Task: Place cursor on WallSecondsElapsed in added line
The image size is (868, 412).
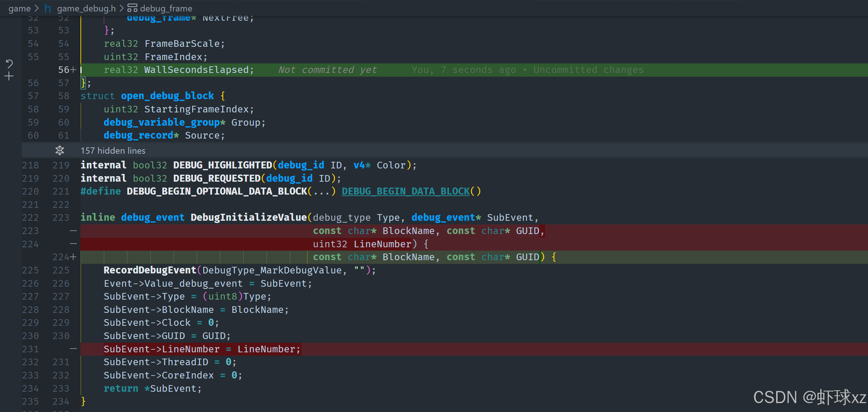Action: [196, 70]
